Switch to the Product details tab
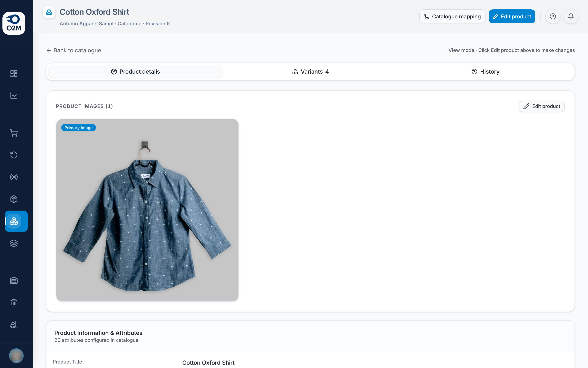Screen dimensions: 588x368 click(135, 72)
